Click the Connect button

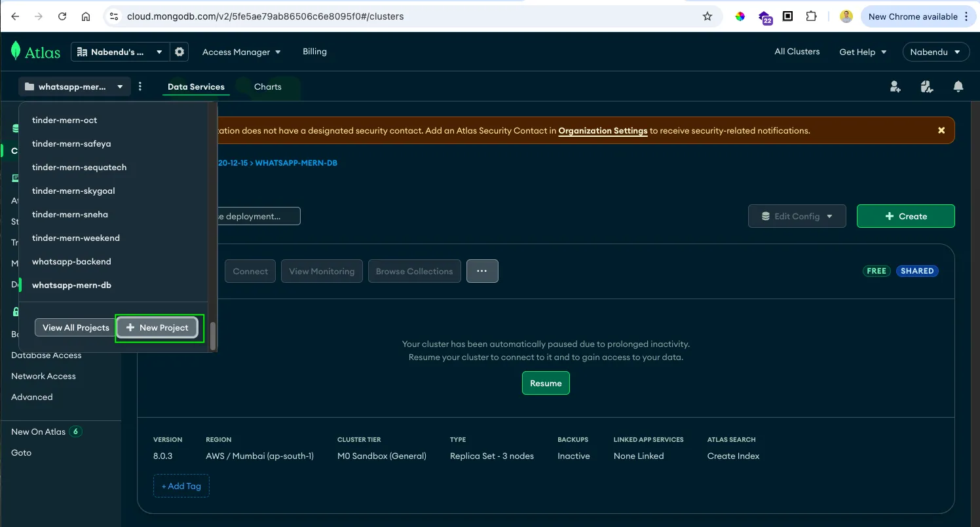coord(250,271)
